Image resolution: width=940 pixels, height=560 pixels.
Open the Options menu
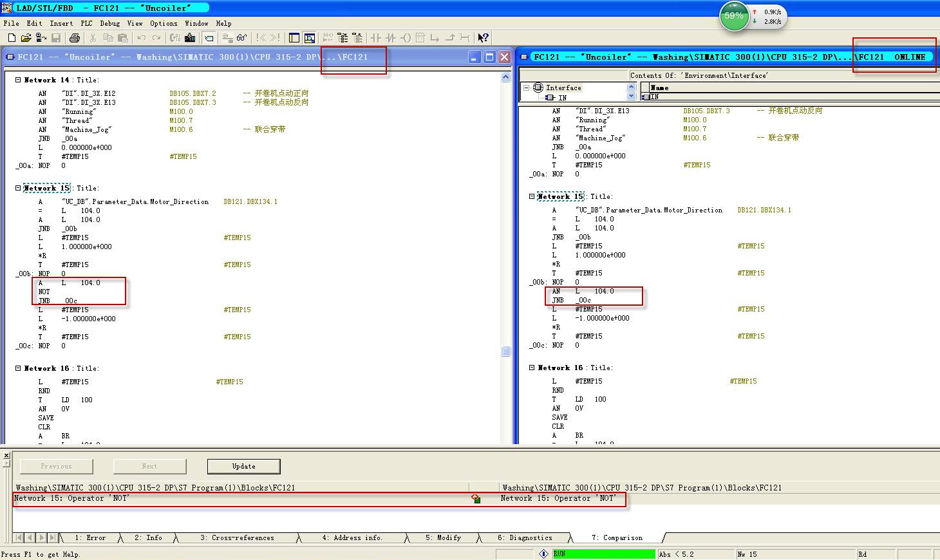click(164, 23)
